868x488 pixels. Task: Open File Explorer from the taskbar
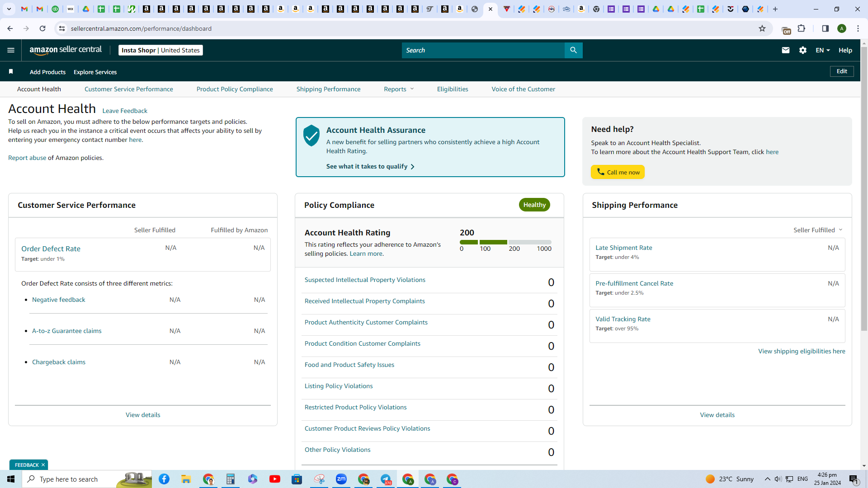(186, 479)
